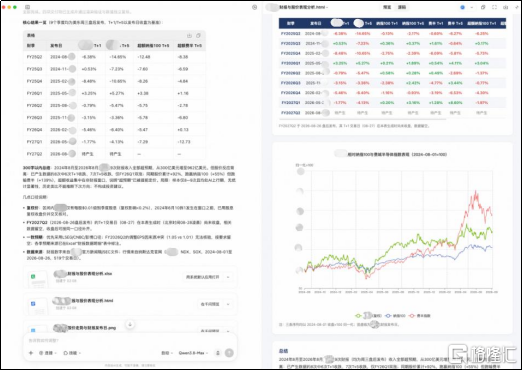Image resolution: width=523 pixels, height=371 pixels.
Task: Click the history clock icon
Action: point(255,7)
